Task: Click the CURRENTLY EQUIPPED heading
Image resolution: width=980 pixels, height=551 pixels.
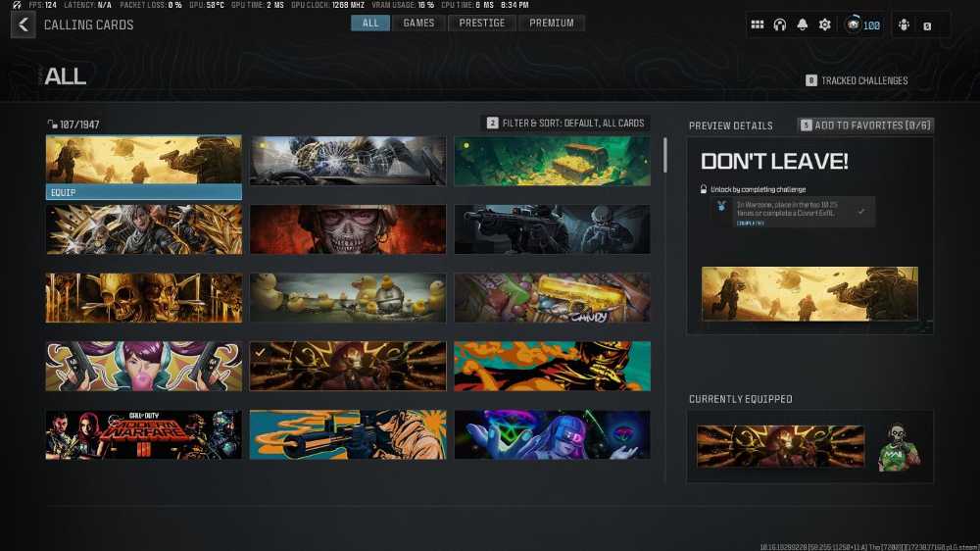Action: (741, 399)
